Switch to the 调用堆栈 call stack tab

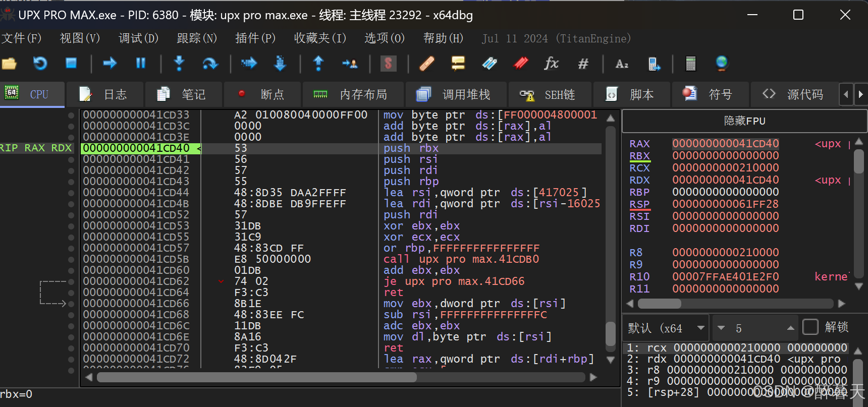456,94
